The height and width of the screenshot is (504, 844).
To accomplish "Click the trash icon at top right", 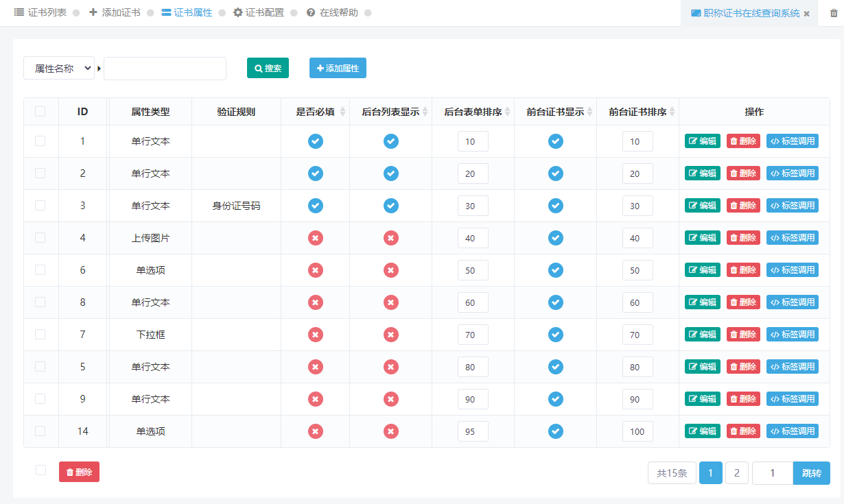I will click(x=834, y=13).
